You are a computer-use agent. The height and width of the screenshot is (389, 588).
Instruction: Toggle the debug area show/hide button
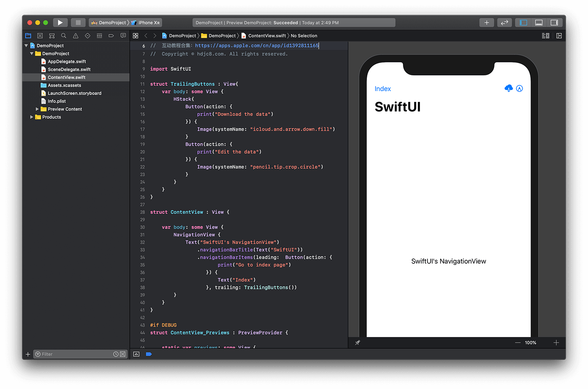[x=136, y=354]
